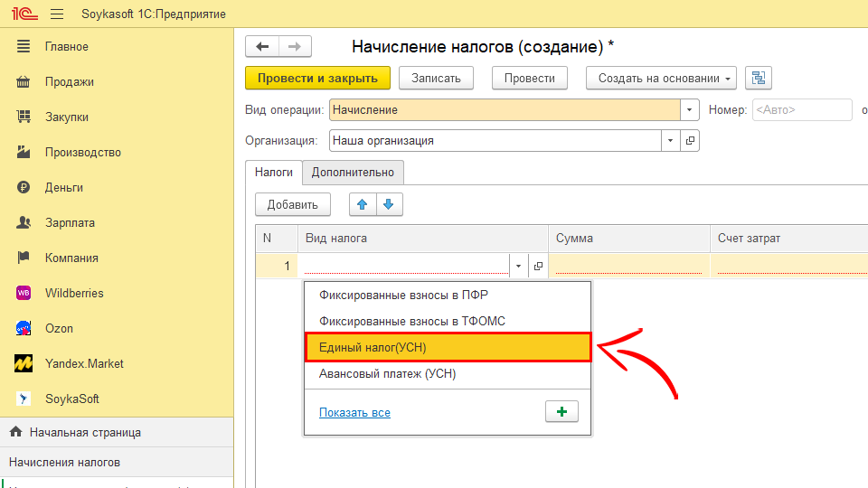Click the SoykaSoft logo icon
The image size is (868, 488).
(x=24, y=399)
